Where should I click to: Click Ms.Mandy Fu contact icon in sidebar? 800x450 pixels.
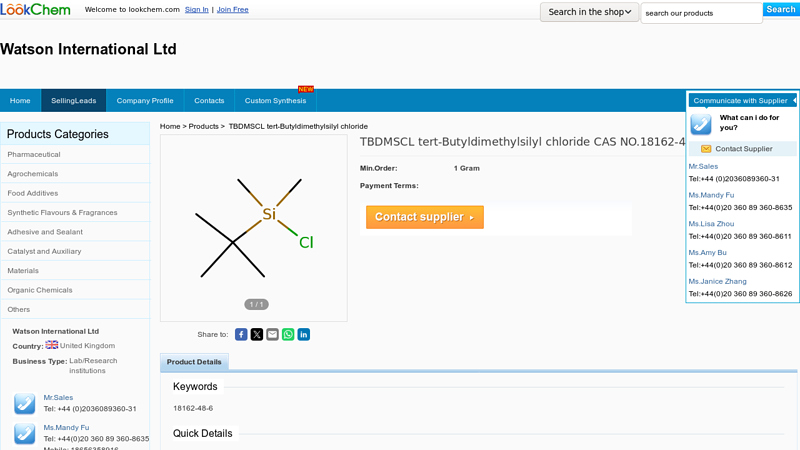[x=25, y=433]
